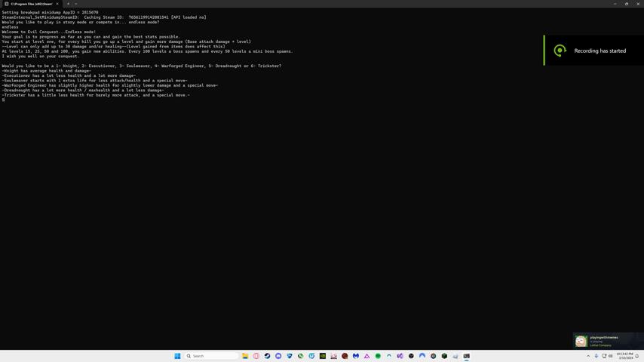Open the new tab dropdown in terminal
The width and height of the screenshot is (644, 362).
[x=75, y=4]
